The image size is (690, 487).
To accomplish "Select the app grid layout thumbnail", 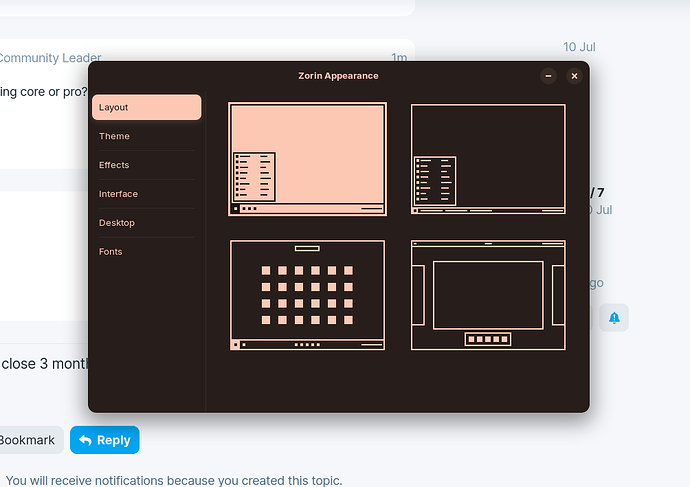I will 307,295.
